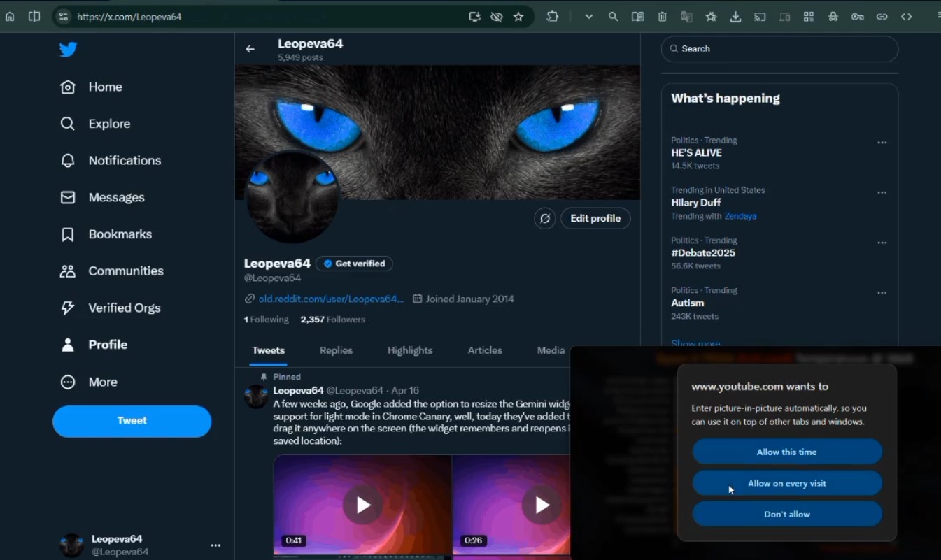The height and width of the screenshot is (560, 941).
Task: Open the options menu for Hilary Duff trend
Action: tap(882, 193)
